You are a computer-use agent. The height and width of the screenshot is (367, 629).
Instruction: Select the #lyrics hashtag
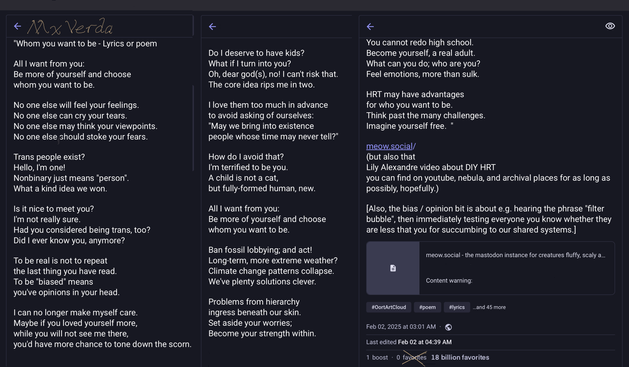(x=457, y=307)
